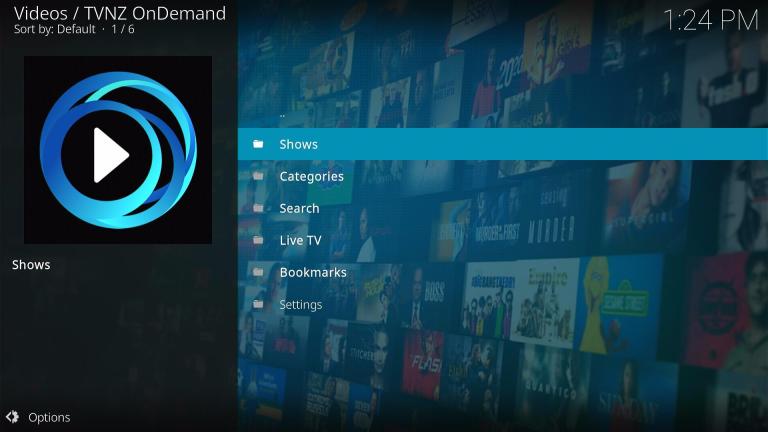Image resolution: width=768 pixels, height=432 pixels.
Task: Open the add-on Settings item
Action: pos(503,305)
